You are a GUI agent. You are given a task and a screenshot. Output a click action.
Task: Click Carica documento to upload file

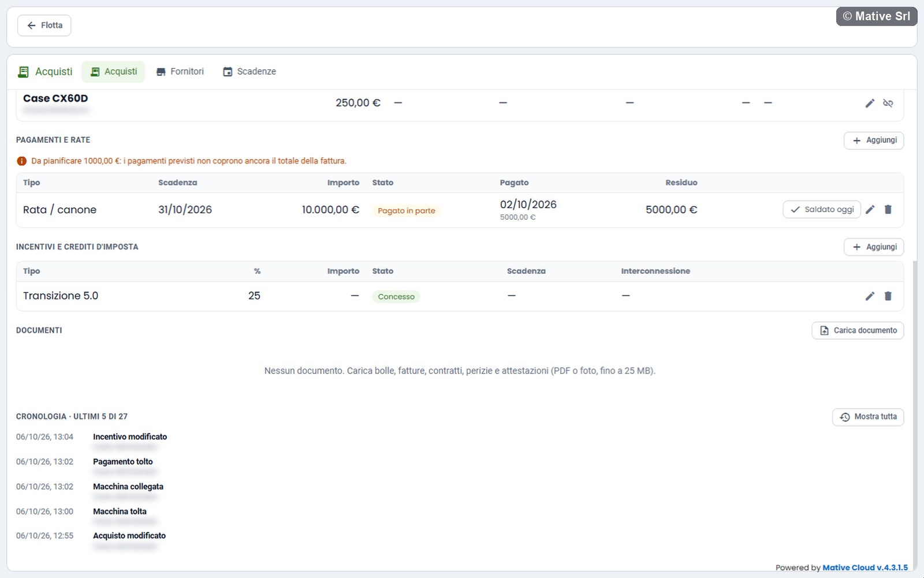pos(858,331)
